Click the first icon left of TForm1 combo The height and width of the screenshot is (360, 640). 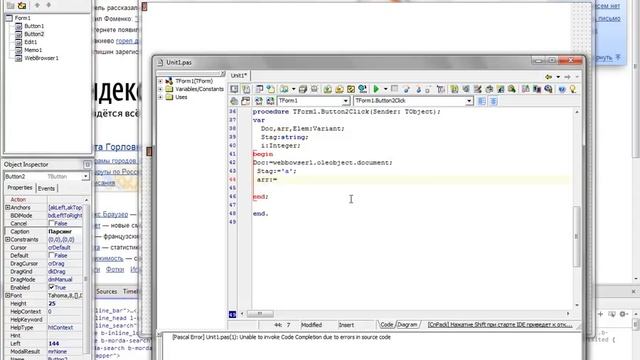234,100
